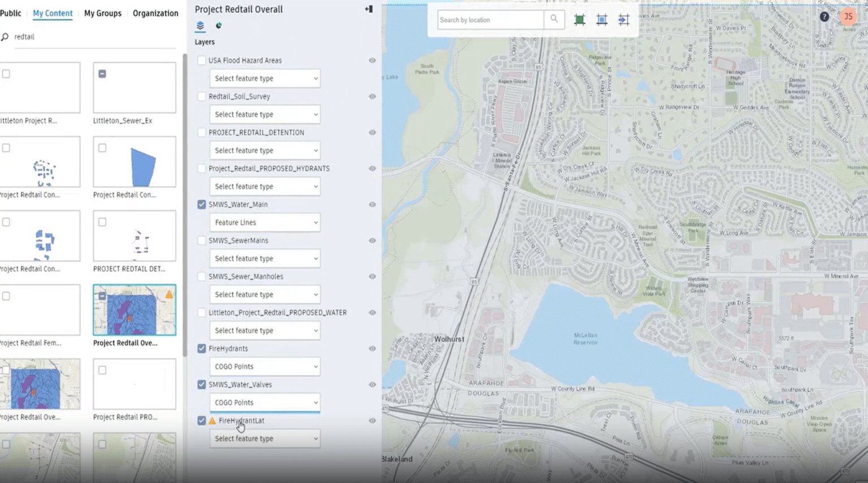Uncheck the SMWS_Water_Main layer checkbox
Image resolution: width=868 pixels, height=483 pixels.
(x=202, y=205)
